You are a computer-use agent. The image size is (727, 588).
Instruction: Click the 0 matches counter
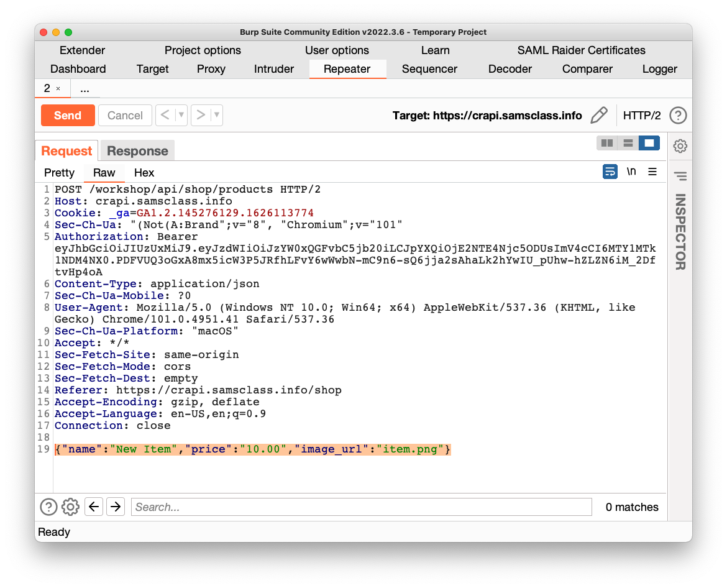pyautogui.click(x=632, y=507)
